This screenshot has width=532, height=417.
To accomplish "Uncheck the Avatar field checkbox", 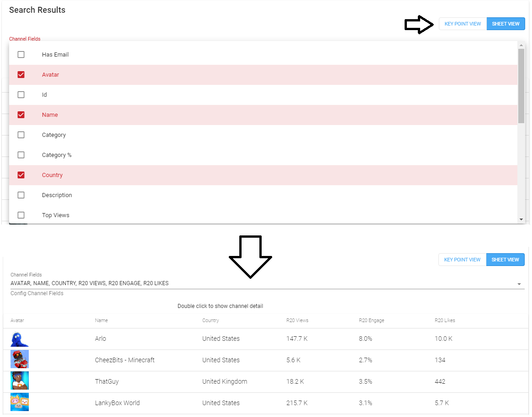I will tap(21, 74).
